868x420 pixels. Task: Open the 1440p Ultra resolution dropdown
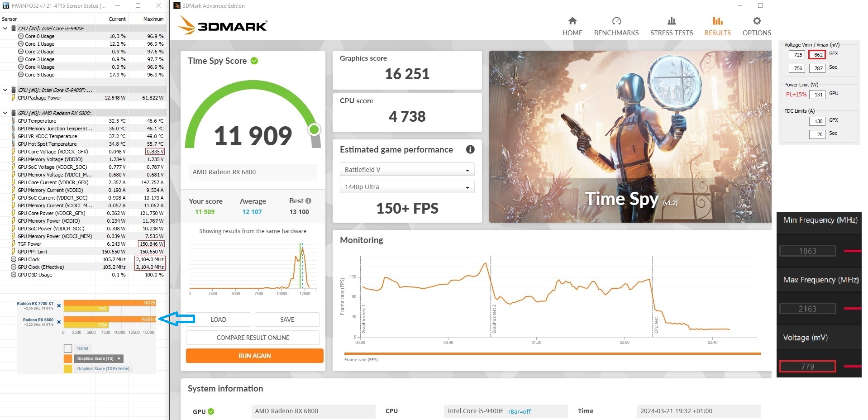point(407,187)
